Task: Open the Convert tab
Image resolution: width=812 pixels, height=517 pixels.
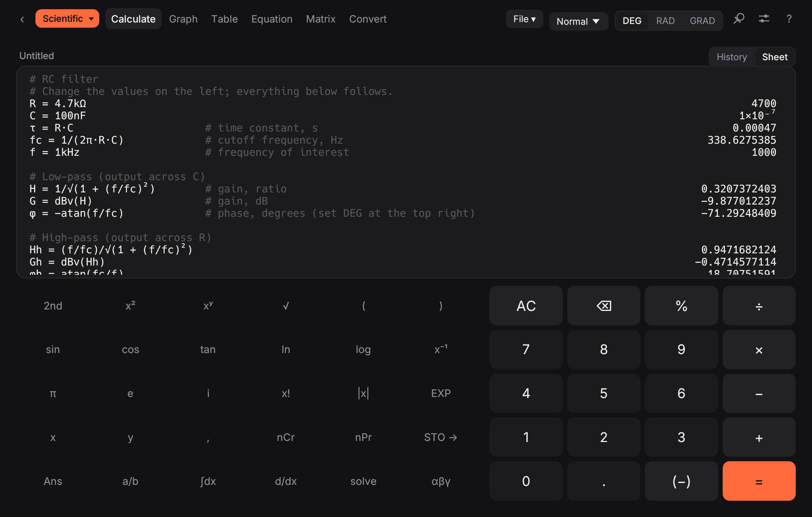Action: (368, 19)
